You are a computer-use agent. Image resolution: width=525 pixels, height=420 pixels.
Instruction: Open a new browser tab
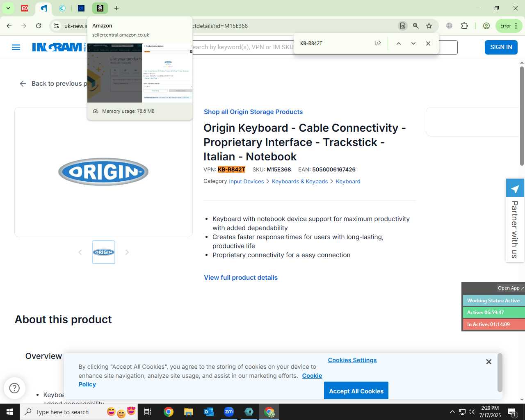[x=116, y=8]
